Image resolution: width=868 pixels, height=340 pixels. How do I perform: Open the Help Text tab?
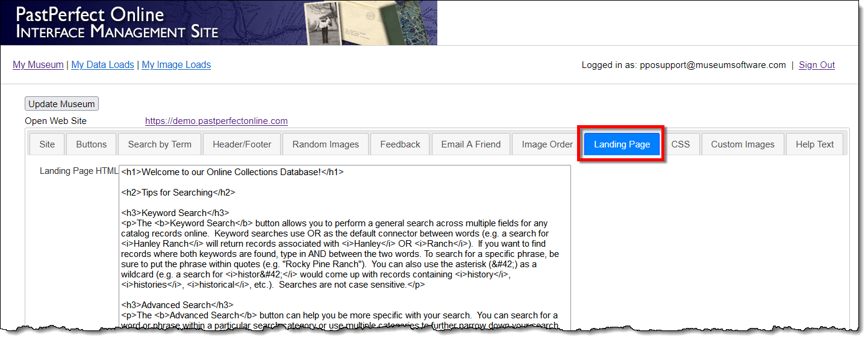[814, 144]
